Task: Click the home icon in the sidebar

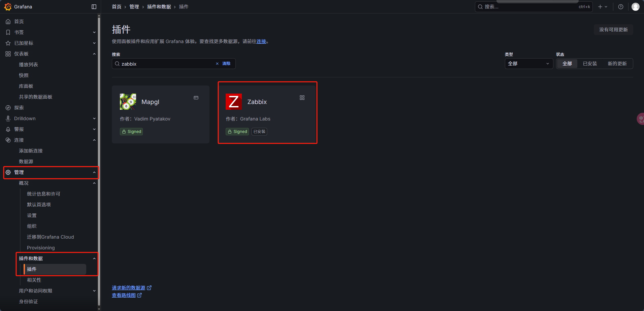Action: [x=8, y=22]
